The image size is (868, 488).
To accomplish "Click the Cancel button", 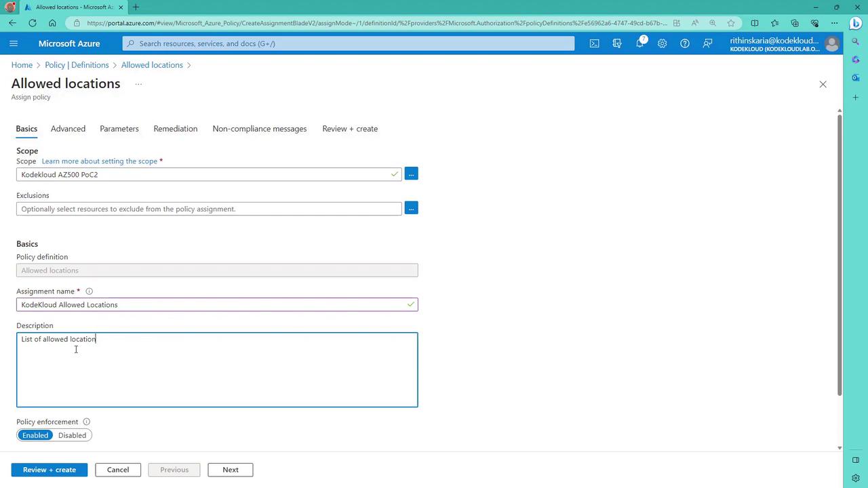I will tap(118, 470).
